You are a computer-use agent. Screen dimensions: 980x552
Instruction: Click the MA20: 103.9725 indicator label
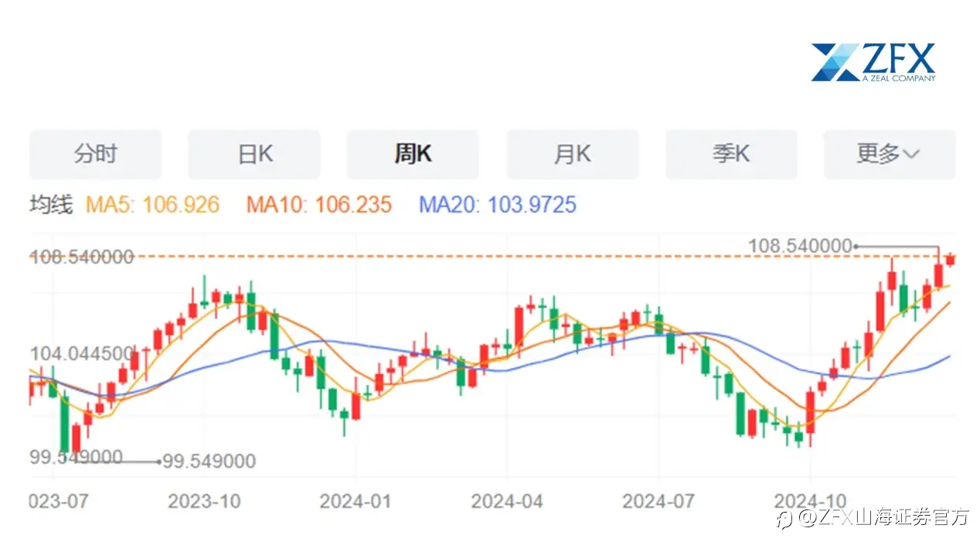498,205
